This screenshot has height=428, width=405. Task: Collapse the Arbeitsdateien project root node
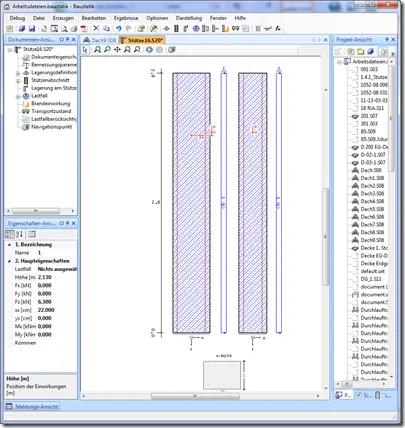(339, 62)
